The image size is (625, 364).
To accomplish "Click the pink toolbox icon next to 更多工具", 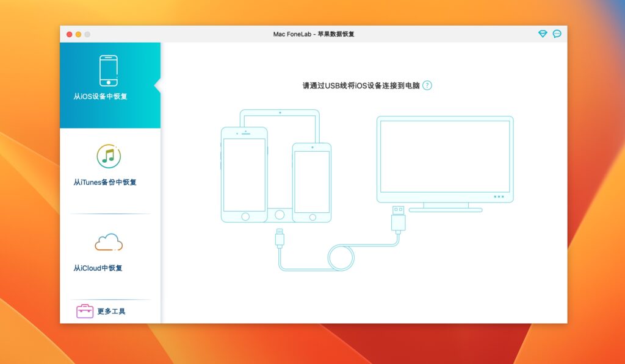I will [85, 312].
